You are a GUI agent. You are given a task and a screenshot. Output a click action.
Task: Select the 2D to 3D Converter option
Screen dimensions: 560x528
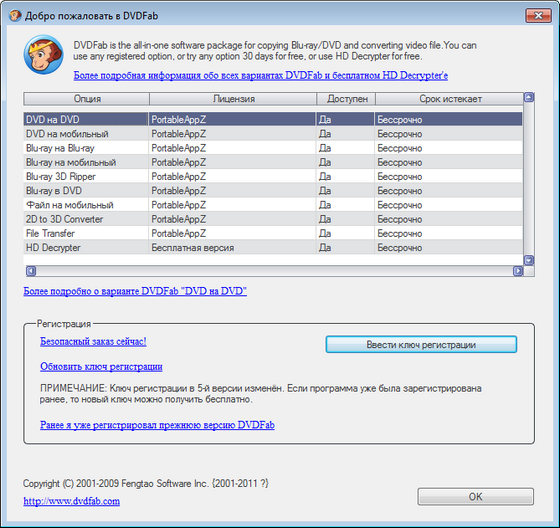click(x=273, y=219)
